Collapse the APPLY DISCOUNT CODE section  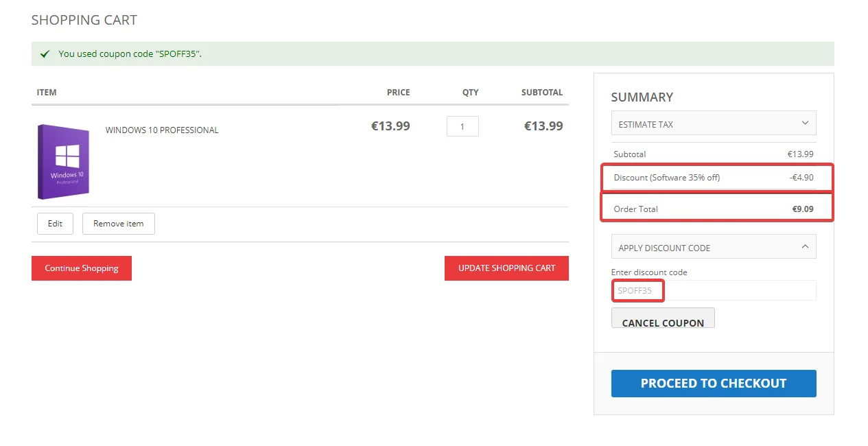[714, 247]
